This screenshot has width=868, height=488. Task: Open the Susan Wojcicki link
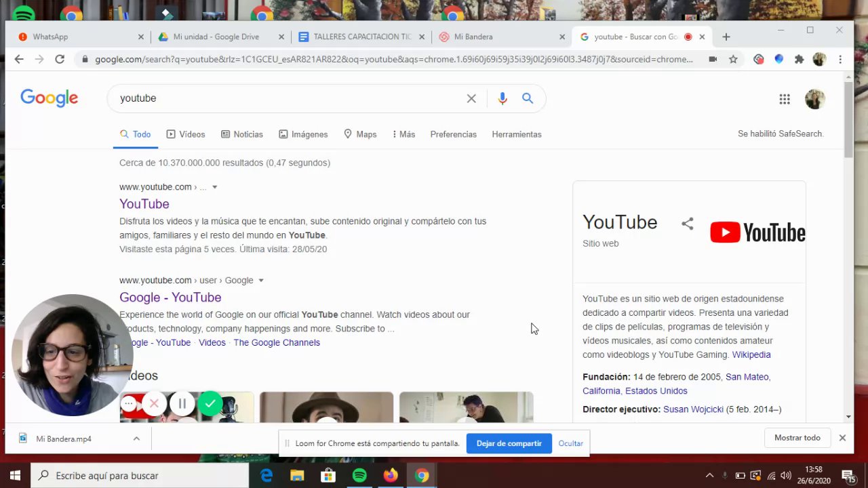[693, 409]
